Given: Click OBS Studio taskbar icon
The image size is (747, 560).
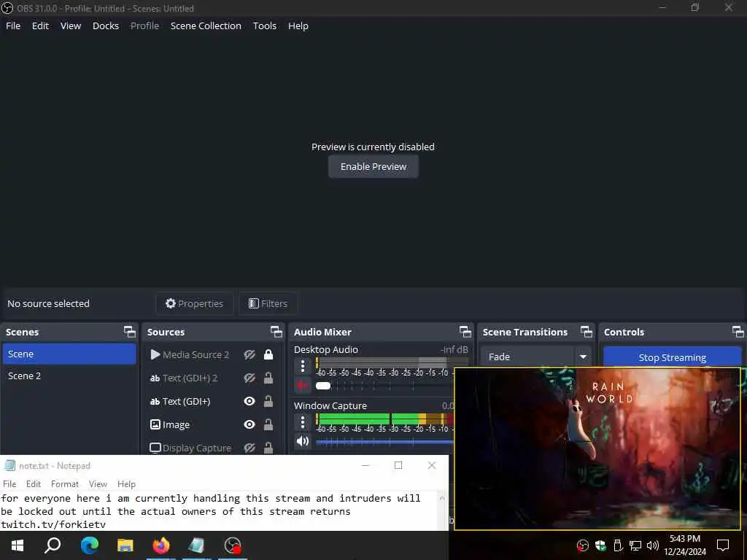Looking at the screenshot, I should (233, 545).
